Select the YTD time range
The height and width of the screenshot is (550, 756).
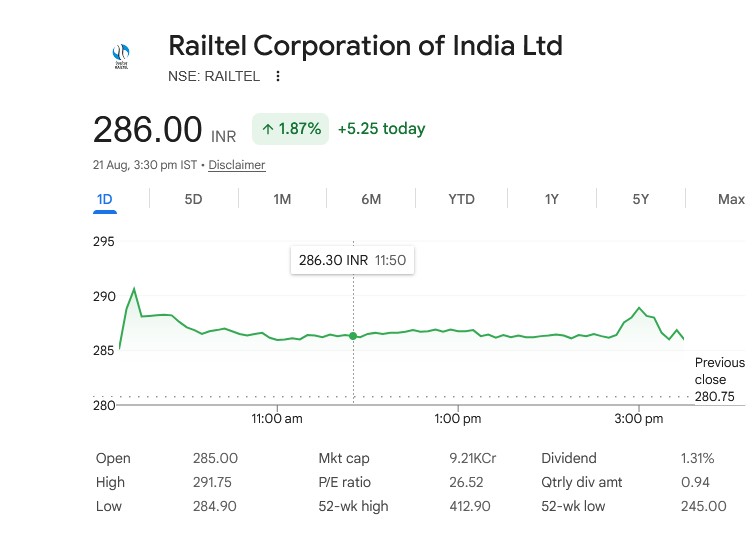(461, 200)
